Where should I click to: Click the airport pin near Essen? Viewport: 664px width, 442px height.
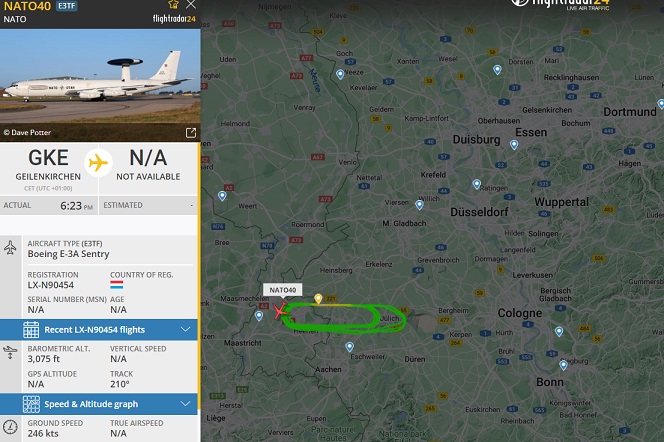[x=514, y=145]
